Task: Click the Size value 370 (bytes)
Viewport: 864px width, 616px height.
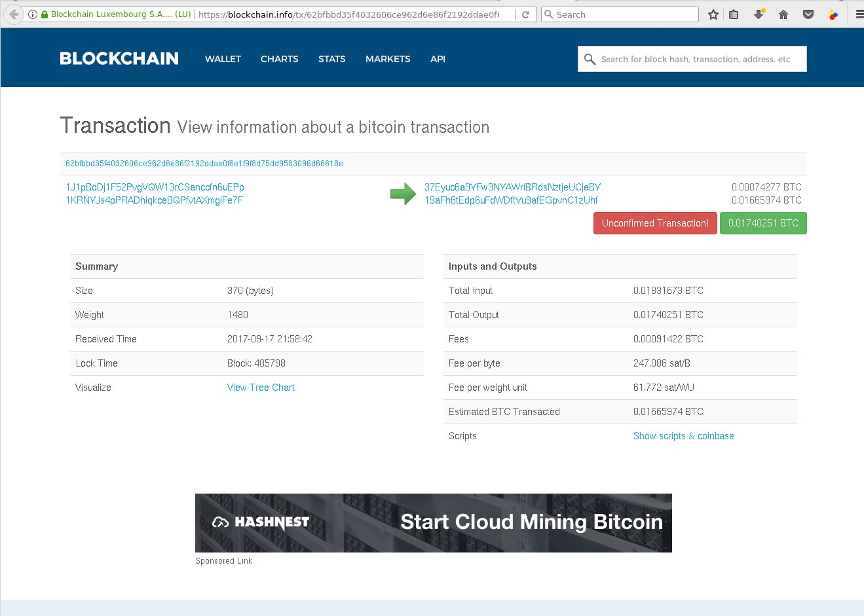Action: [x=250, y=291]
